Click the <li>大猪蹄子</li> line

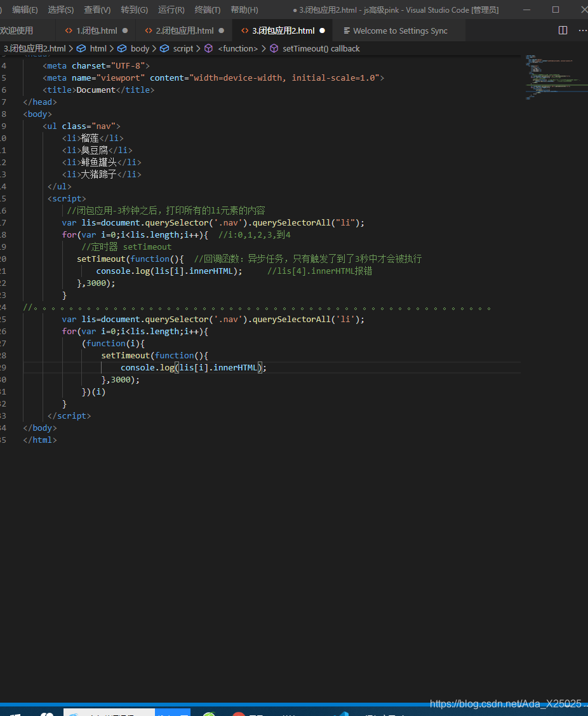(102, 175)
